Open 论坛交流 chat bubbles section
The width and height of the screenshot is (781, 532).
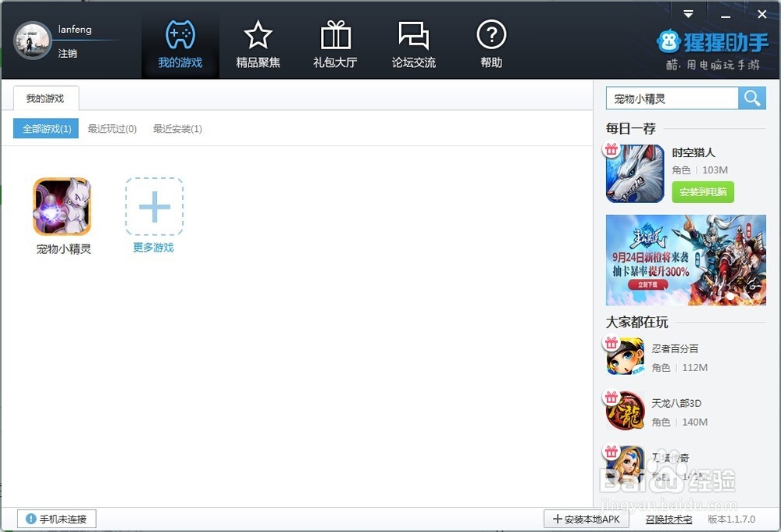tap(413, 44)
